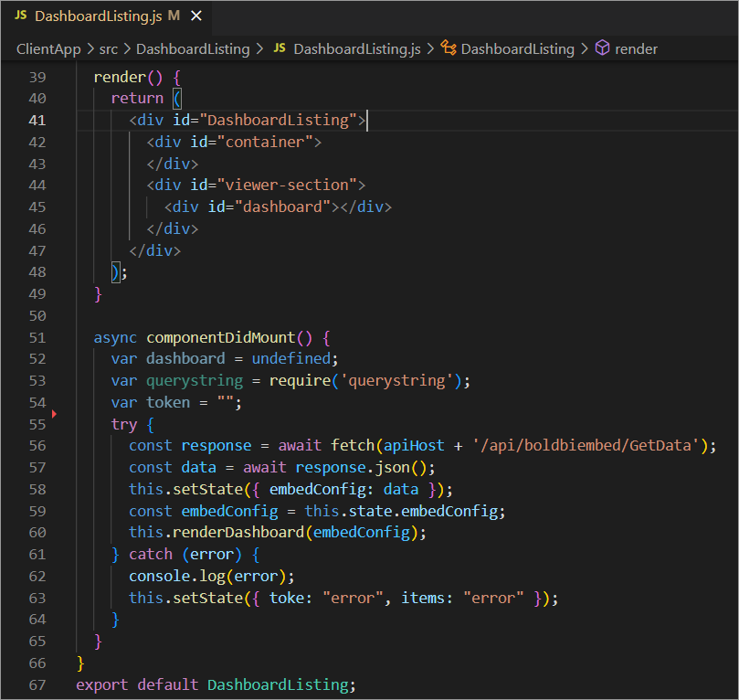Click DashboardListing in the export default line
This screenshot has height=700, width=739.
tap(278, 684)
